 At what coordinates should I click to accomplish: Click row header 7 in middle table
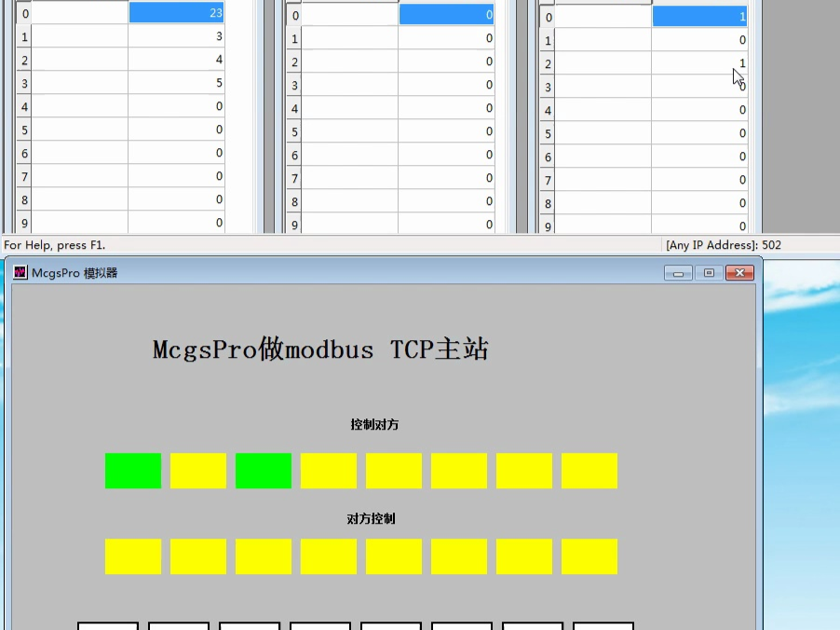click(x=294, y=179)
